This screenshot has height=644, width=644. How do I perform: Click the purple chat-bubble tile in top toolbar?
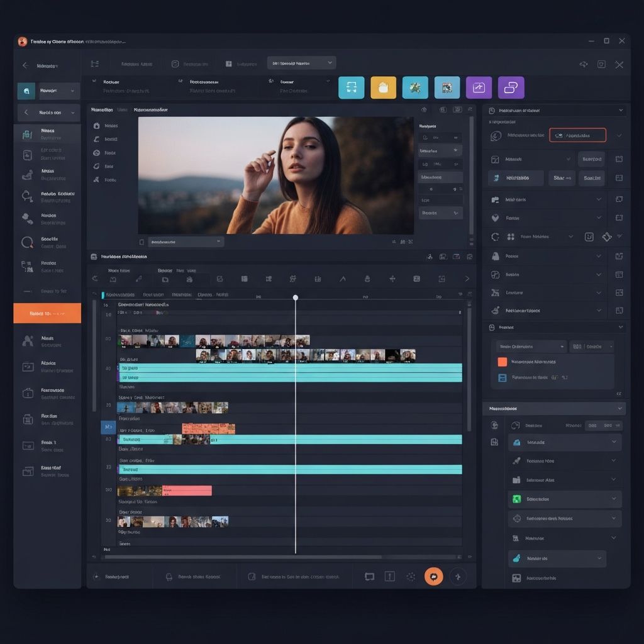tap(511, 88)
